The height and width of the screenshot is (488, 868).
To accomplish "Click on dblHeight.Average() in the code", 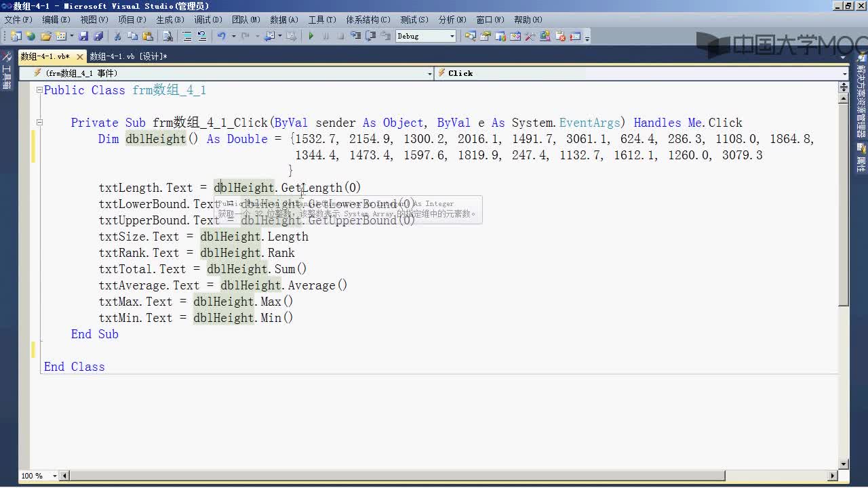I will pos(284,285).
